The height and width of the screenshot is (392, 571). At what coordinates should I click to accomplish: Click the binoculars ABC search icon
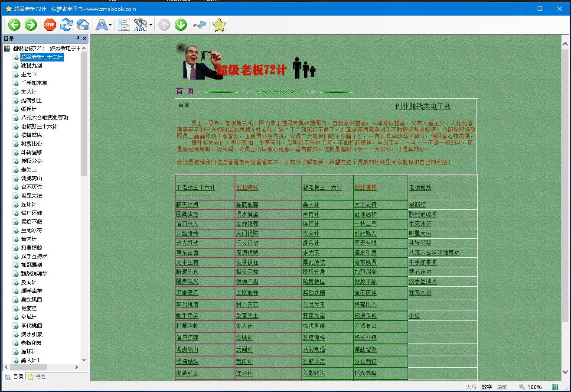[140, 25]
